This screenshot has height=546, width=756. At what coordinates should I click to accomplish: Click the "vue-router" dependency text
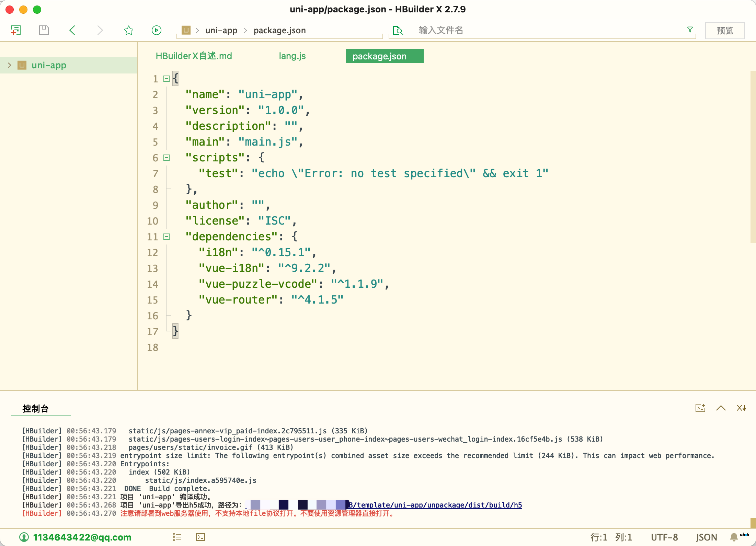click(238, 300)
